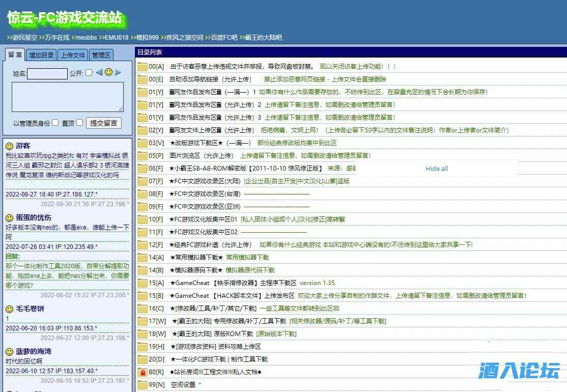Click the right arrow beside the smiley emoticon
The image size is (567, 392).
[118, 73]
